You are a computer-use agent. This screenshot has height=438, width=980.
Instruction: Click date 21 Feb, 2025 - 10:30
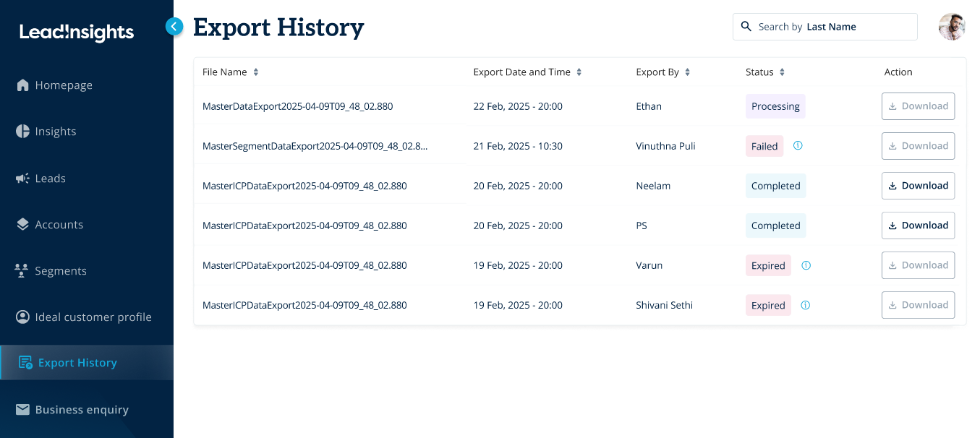[x=518, y=146]
